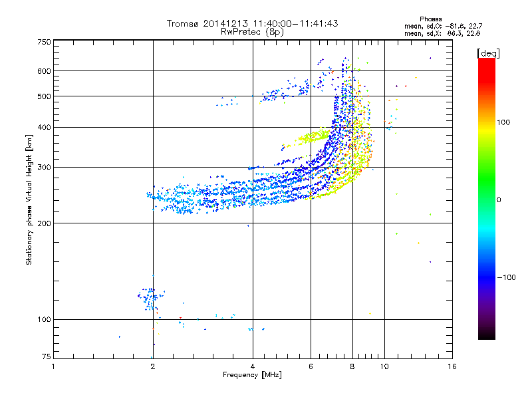
Task: Click the y-axis tick label '600'
Action: 44,71
